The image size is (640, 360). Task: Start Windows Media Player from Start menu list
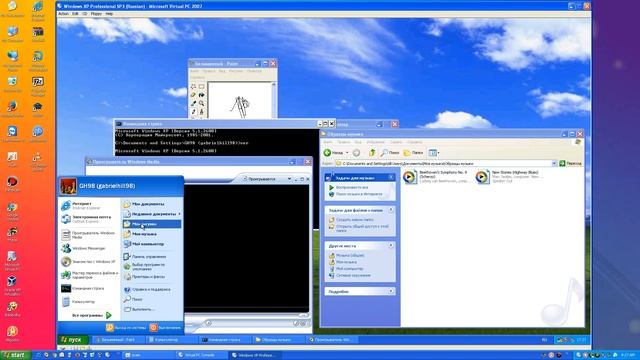tap(89, 235)
